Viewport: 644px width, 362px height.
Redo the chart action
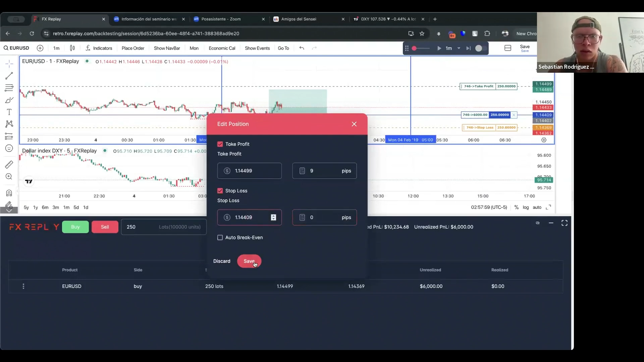[x=314, y=48]
